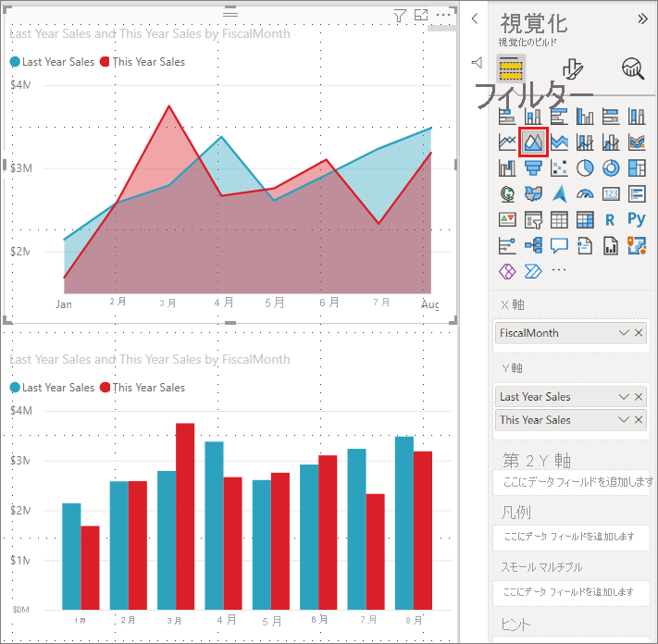Screen dimensions: 658x644
Task: Select the Line chart visual
Action: pos(507,142)
